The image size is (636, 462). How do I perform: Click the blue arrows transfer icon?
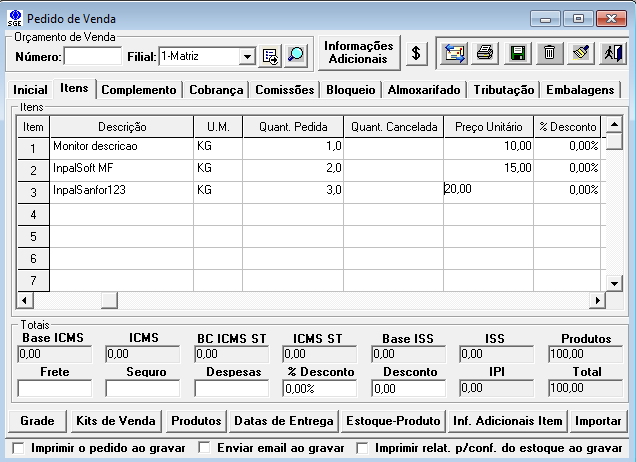[454, 53]
